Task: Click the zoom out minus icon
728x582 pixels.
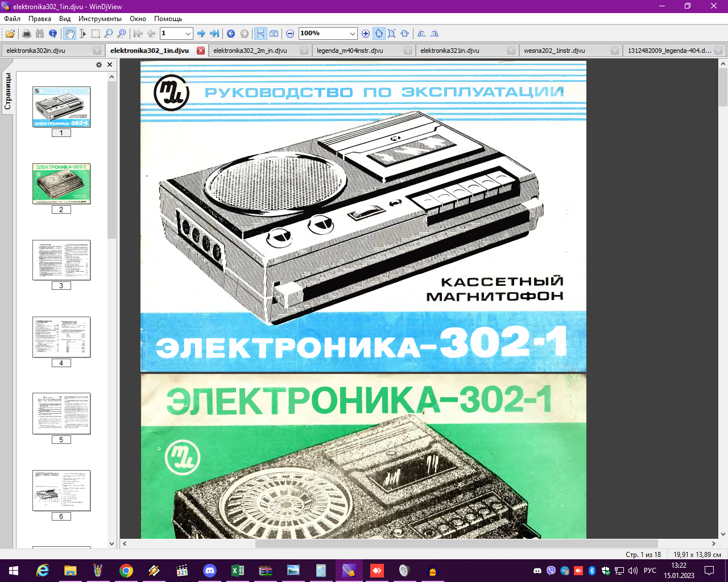Action: pos(290,34)
